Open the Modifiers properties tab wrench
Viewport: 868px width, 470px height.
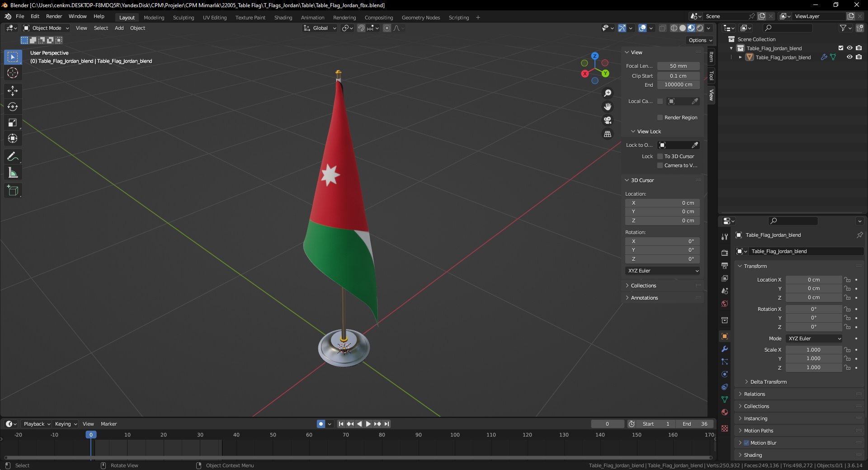(x=725, y=349)
